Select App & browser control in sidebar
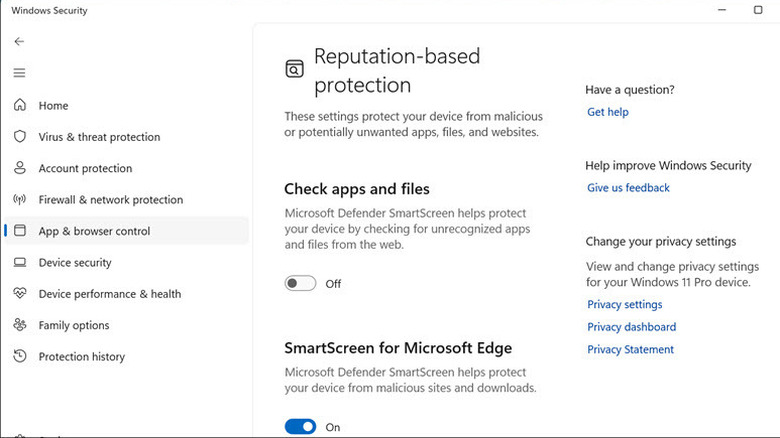 pos(94,231)
